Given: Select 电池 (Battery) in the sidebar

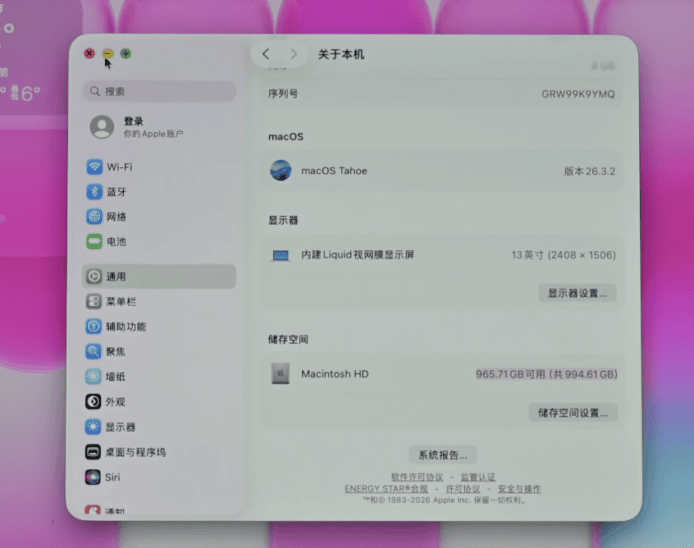Looking at the screenshot, I should (x=116, y=242).
